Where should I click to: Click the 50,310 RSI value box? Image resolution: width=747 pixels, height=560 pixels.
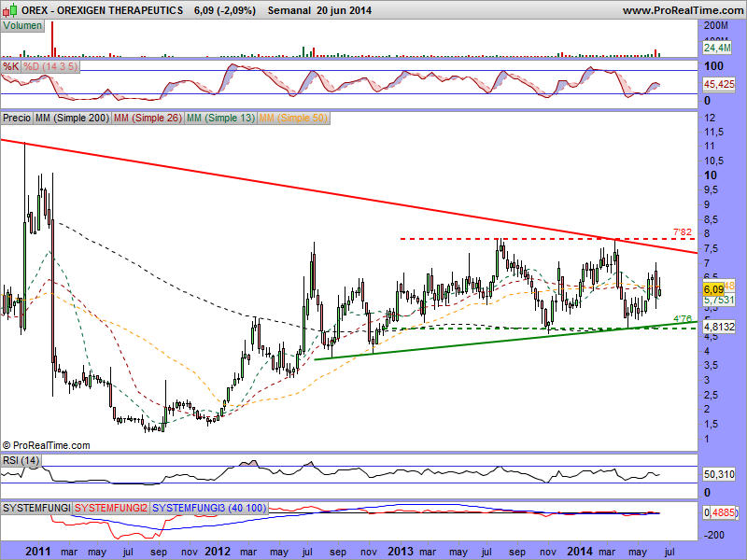tap(719, 474)
